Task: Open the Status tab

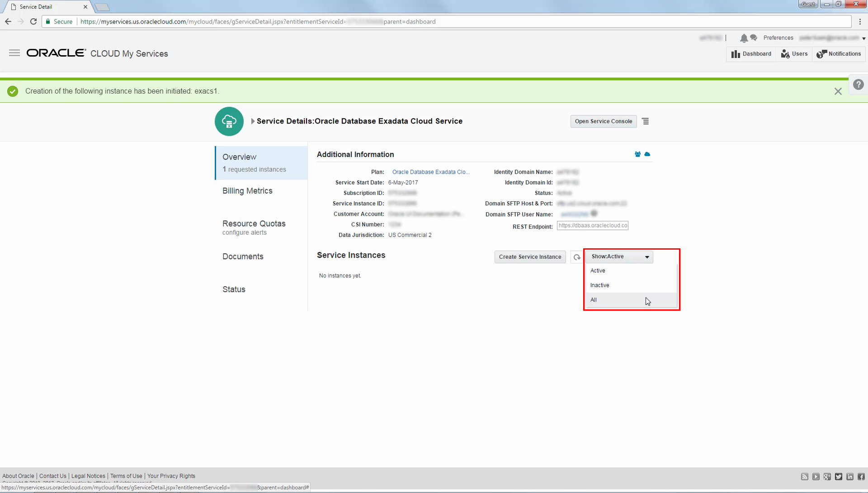Action: 234,289
